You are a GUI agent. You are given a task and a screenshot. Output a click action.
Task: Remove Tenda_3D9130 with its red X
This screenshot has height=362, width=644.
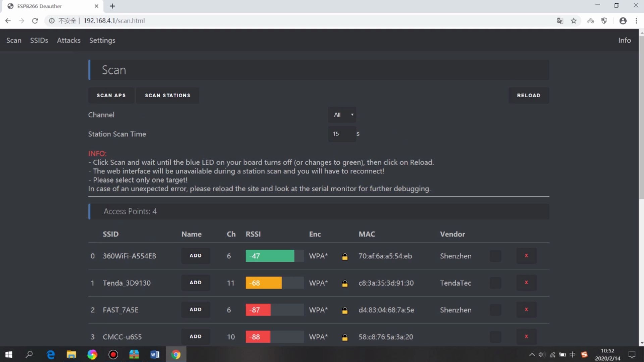tap(526, 283)
